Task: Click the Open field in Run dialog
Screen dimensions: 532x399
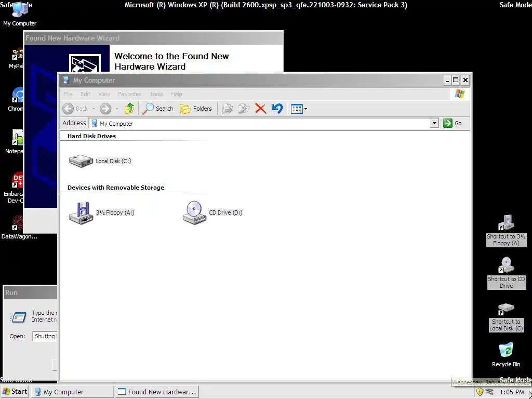Action: click(x=45, y=336)
